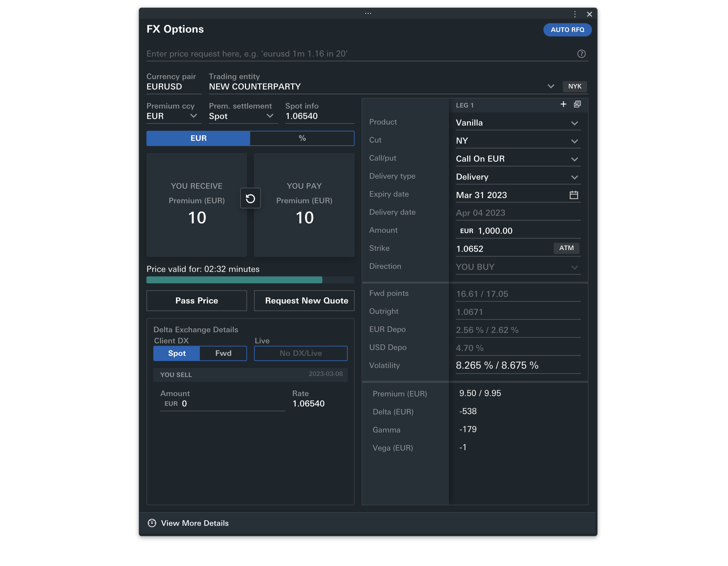The height and width of the screenshot is (566, 728).
Task: Enable AUTO RFQ mode
Action: [567, 30]
